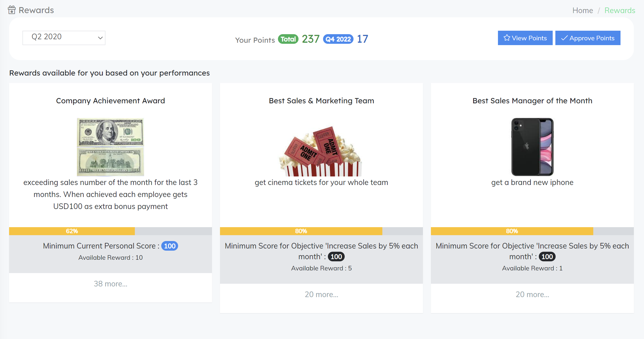Click the star icon on View Points
Image resolution: width=644 pixels, height=339 pixels.
coord(506,38)
